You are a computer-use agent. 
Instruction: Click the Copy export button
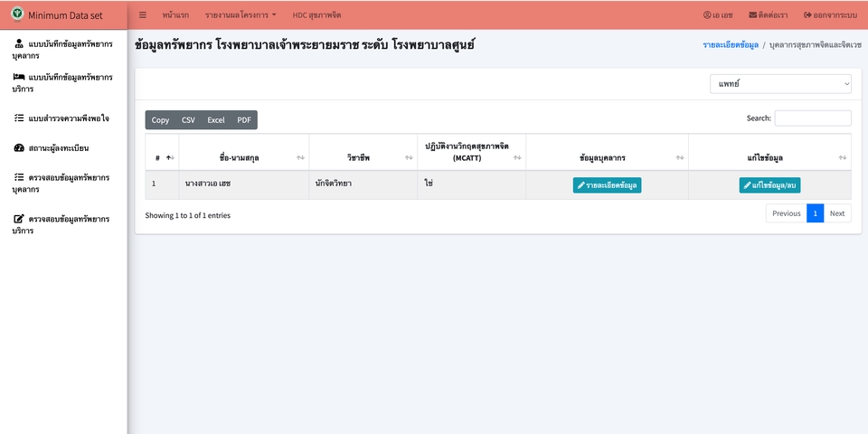[161, 119]
